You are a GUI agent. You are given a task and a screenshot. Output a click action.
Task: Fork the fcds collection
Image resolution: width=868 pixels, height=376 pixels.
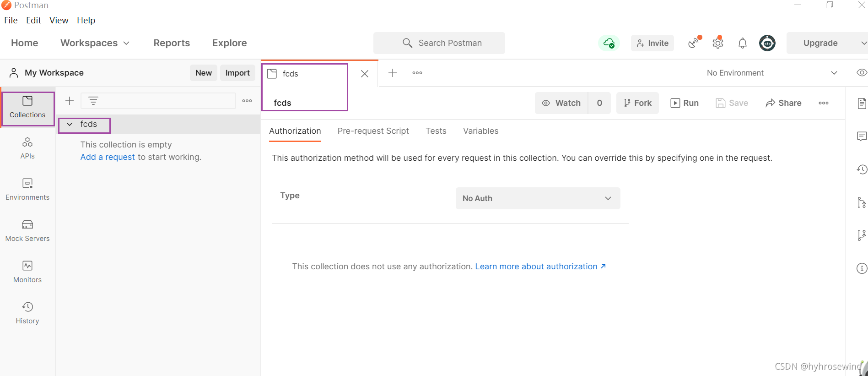(x=637, y=103)
